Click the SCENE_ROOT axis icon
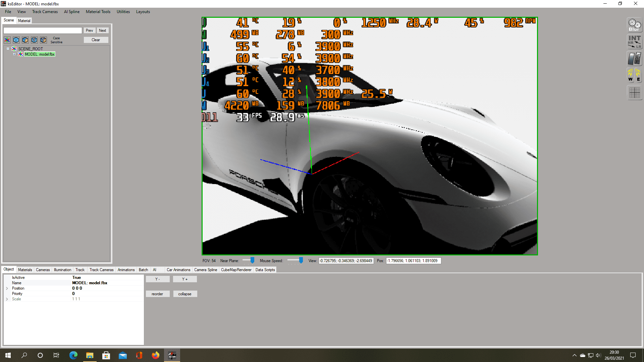Screen dimensions: 644x362 [14, 49]
